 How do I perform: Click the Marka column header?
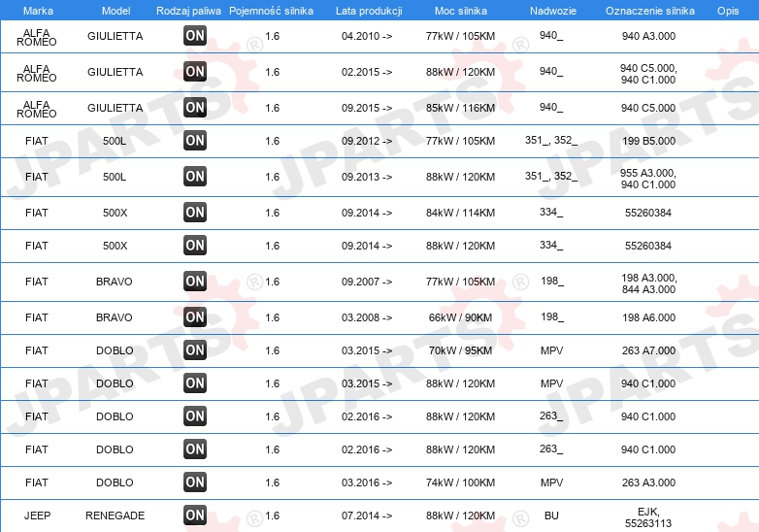[x=38, y=11]
